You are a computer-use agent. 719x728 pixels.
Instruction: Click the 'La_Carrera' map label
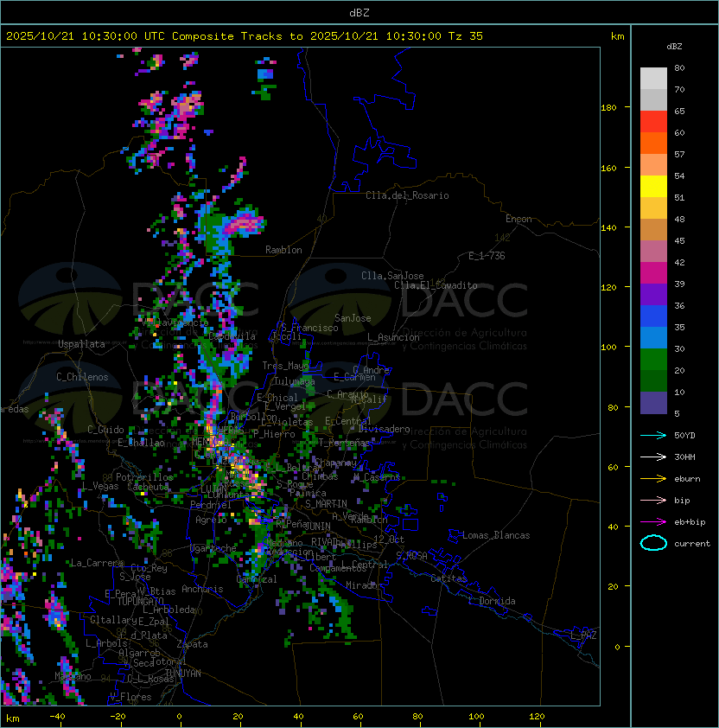tap(98, 563)
